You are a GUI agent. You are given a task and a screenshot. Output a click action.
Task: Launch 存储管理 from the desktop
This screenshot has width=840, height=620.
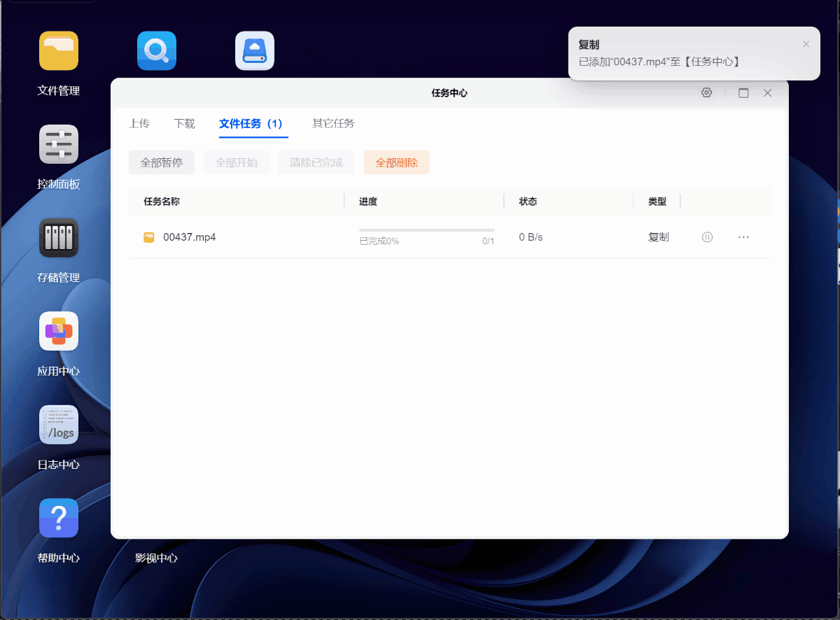(x=59, y=238)
